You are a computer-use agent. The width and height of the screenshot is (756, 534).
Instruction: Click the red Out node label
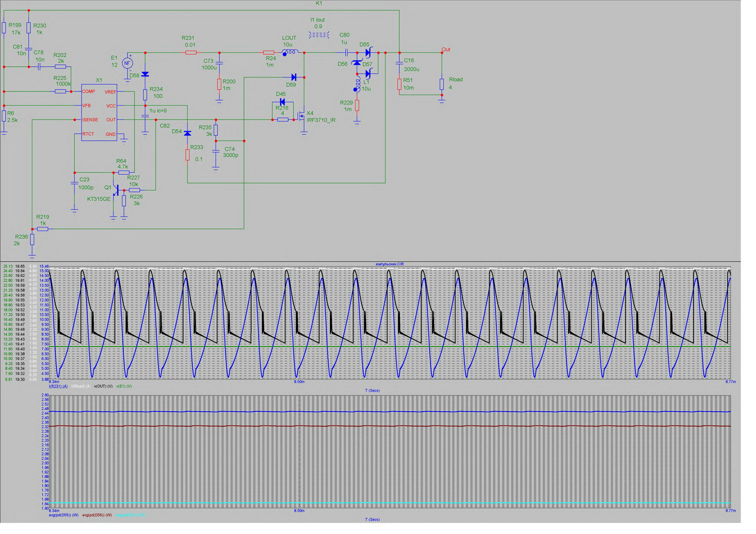[x=446, y=49]
